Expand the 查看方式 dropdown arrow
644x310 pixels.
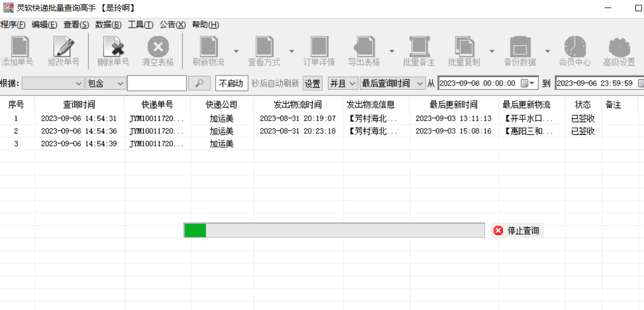click(292, 51)
